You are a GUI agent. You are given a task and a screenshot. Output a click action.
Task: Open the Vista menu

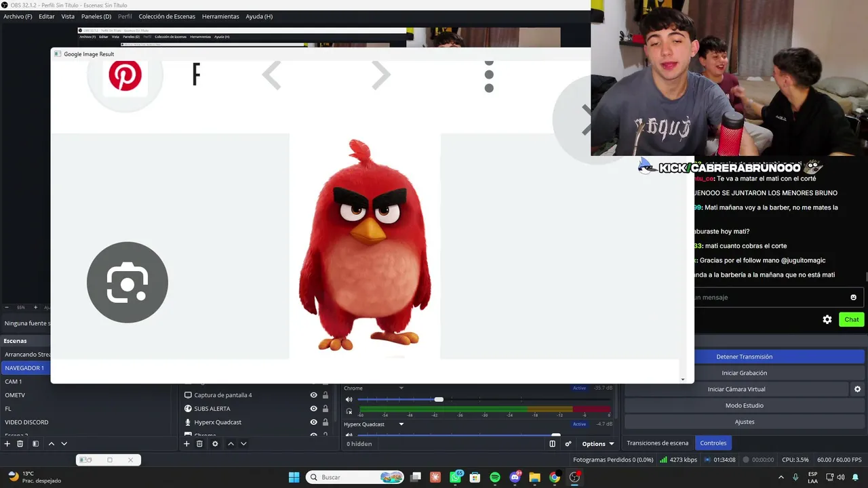click(68, 16)
